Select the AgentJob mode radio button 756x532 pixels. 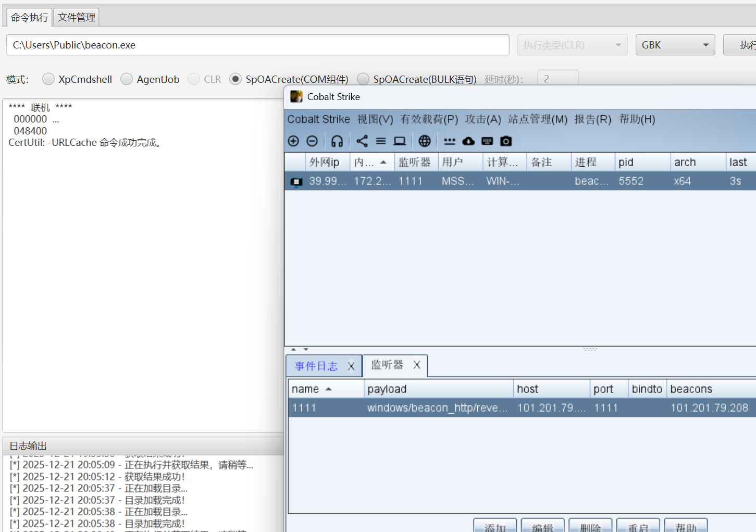127,79
